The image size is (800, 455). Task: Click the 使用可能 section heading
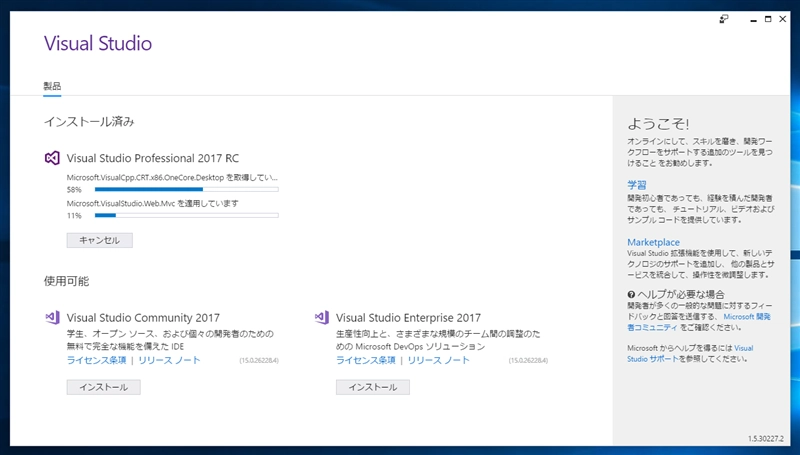[x=66, y=281]
